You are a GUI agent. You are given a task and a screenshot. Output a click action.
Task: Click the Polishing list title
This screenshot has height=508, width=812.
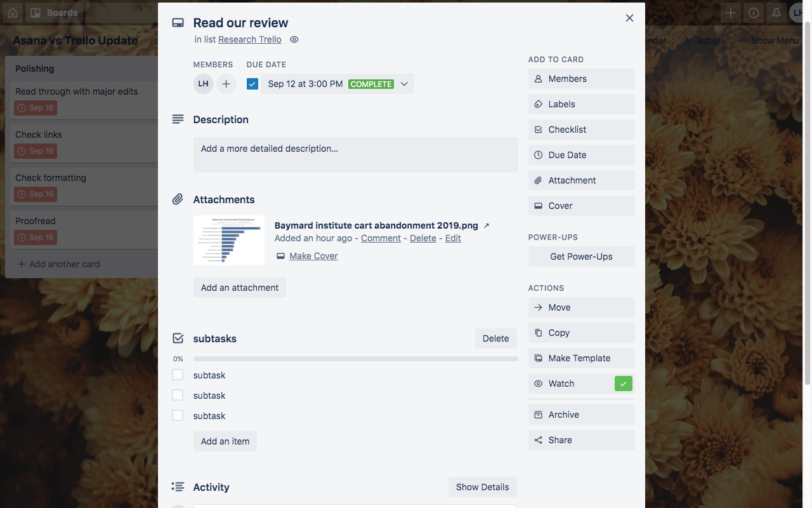pos(35,69)
